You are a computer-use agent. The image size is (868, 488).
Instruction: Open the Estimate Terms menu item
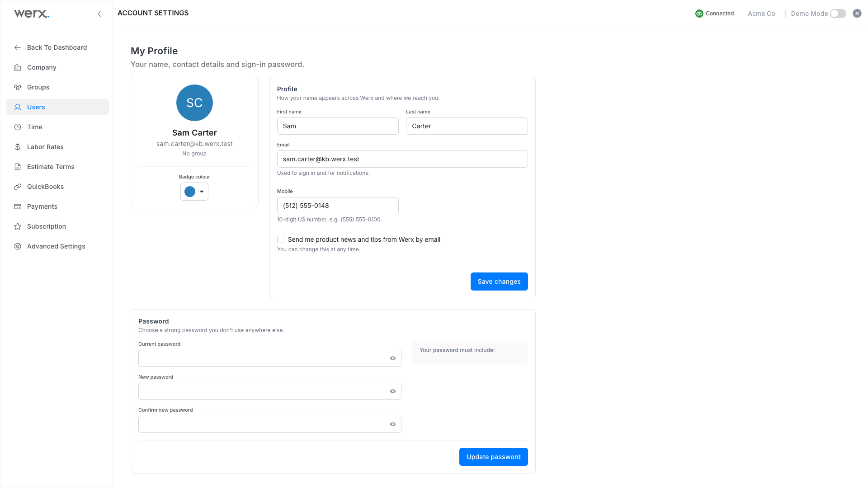(57, 167)
